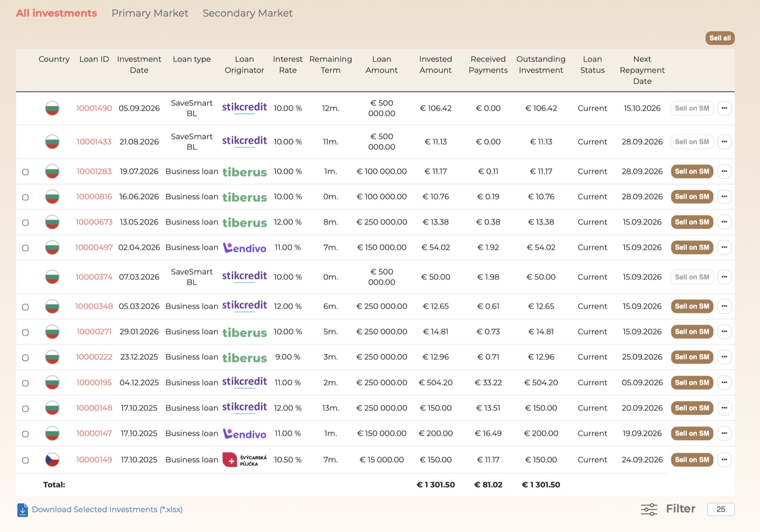This screenshot has height=532, width=760.
Task: Click stikcredit logo in loan 10001490 row
Action: (245, 108)
